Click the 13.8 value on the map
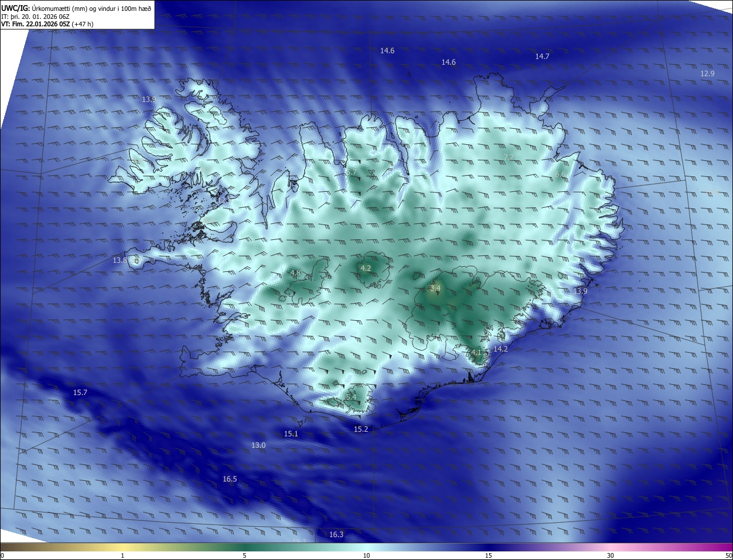This screenshot has height=560, width=733. click(120, 260)
